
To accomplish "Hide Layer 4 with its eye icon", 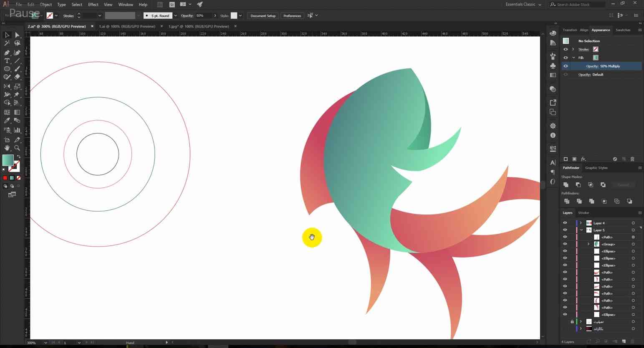I will [x=565, y=223].
